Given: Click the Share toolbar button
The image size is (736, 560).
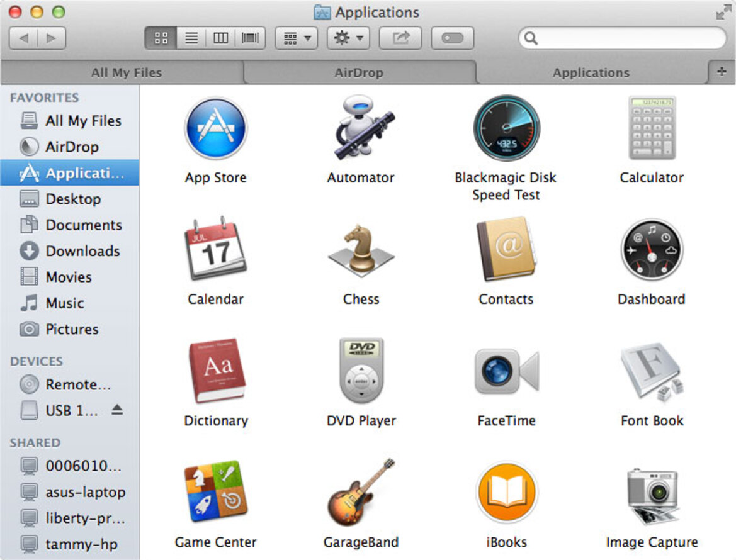Looking at the screenshot, I should point(400,38).
